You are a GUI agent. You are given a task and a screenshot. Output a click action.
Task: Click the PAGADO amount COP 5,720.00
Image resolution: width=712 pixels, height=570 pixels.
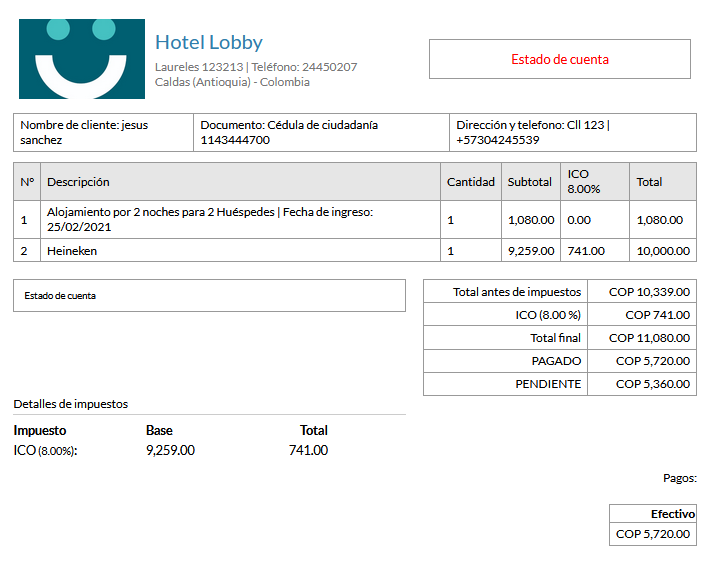[652, 361]
